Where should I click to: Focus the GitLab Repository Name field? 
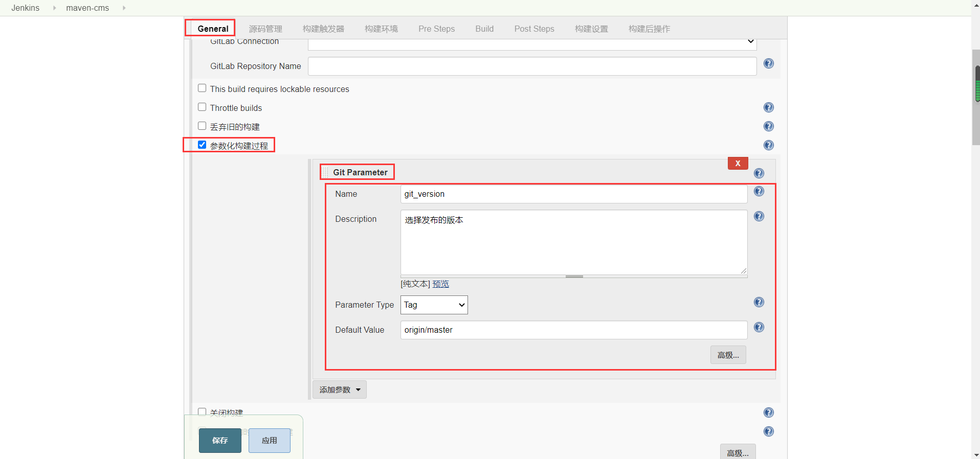pyautogui.click(x=532, y=66)
